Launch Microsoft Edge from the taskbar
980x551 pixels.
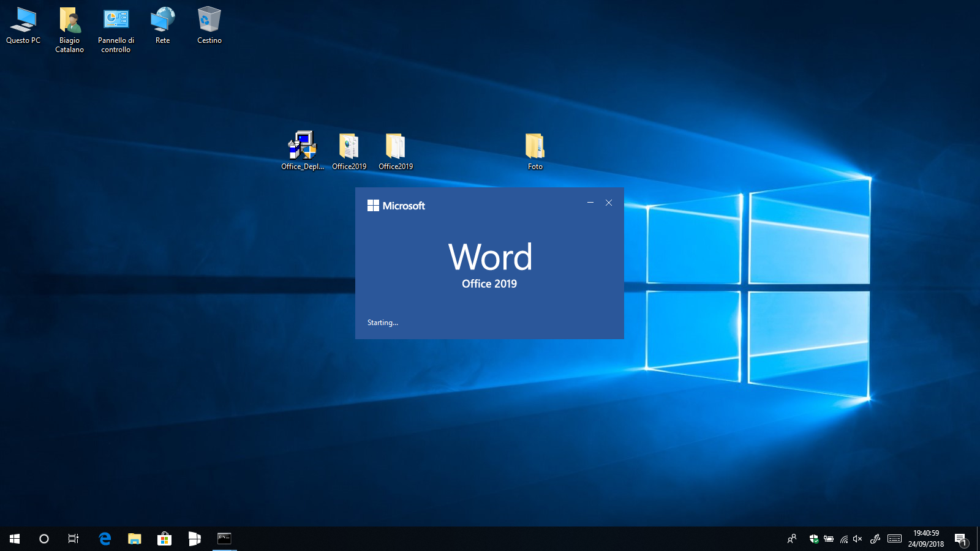pos(105,539)
